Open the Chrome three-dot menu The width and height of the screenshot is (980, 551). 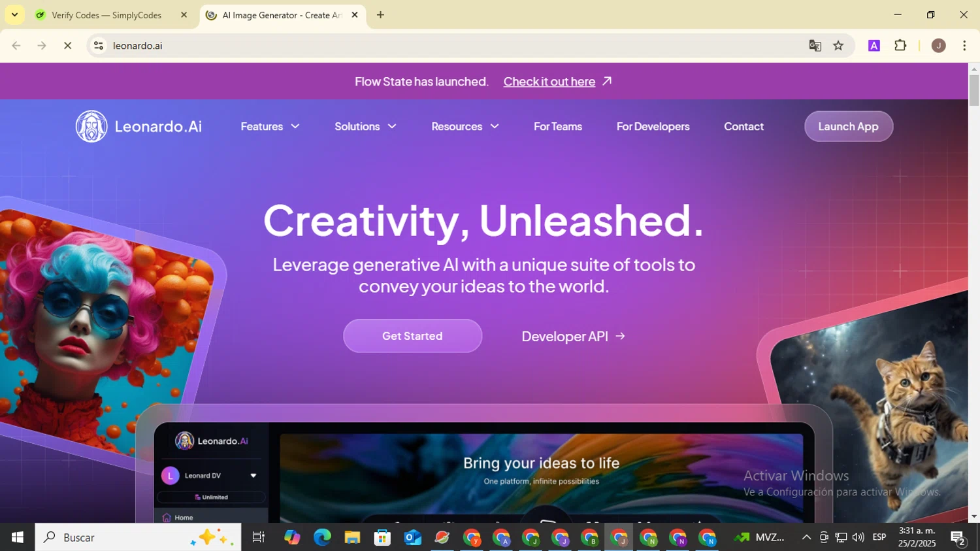pos(964,46)
